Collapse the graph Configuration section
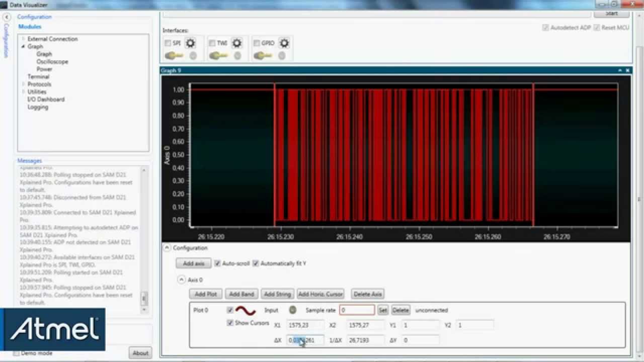Viewport: 644px width, 362px height. tap(167, 248)
